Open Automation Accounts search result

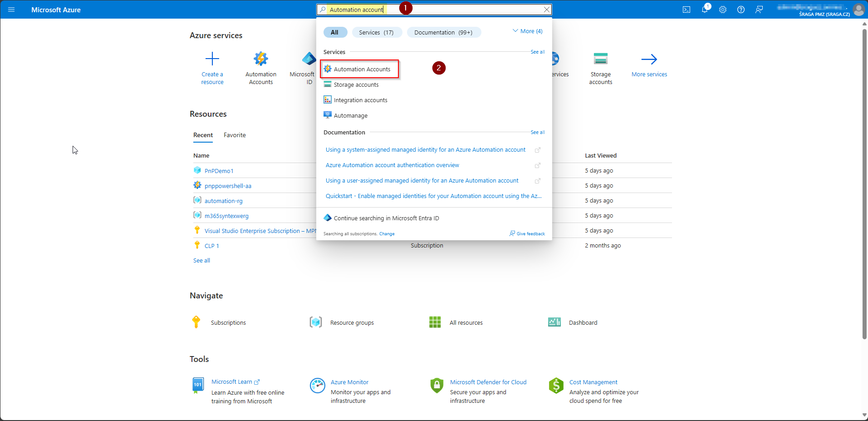360,69
